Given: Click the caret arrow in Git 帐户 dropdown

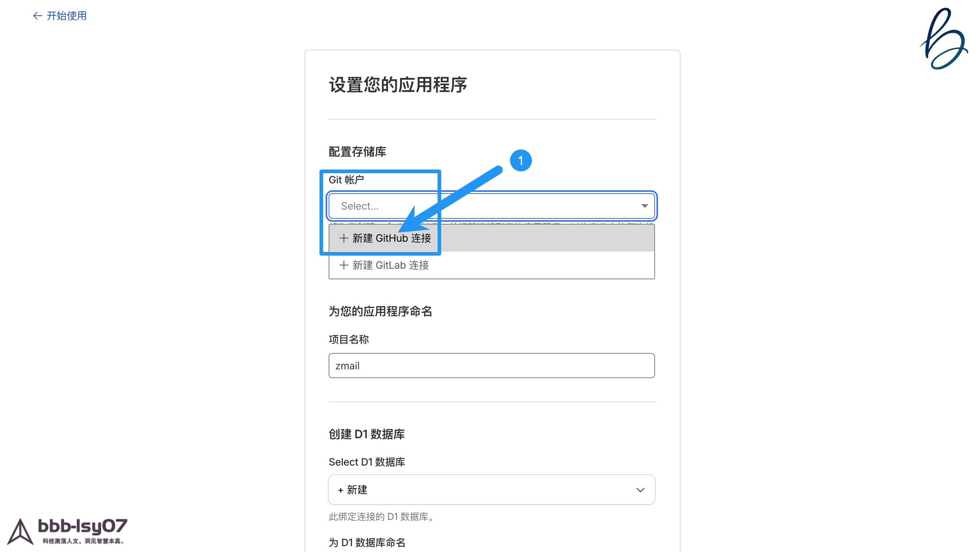Looking at the screenshot, I should click(644, 206).
